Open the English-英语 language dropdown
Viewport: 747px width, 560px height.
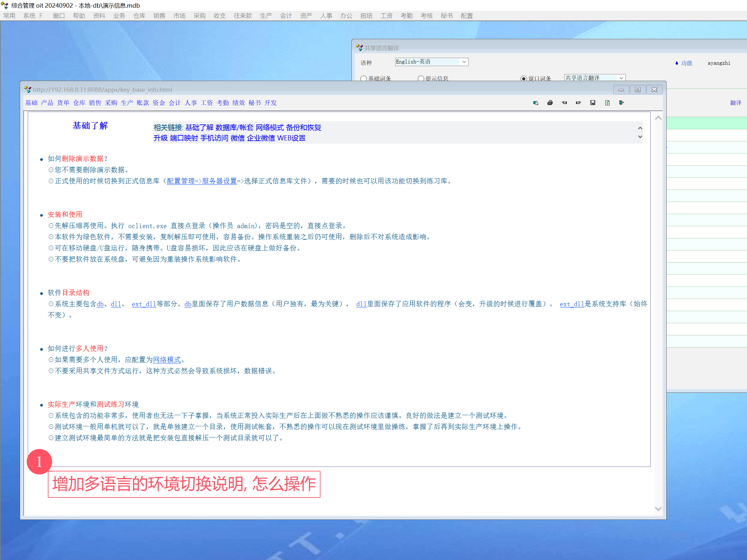pos(464,62)
